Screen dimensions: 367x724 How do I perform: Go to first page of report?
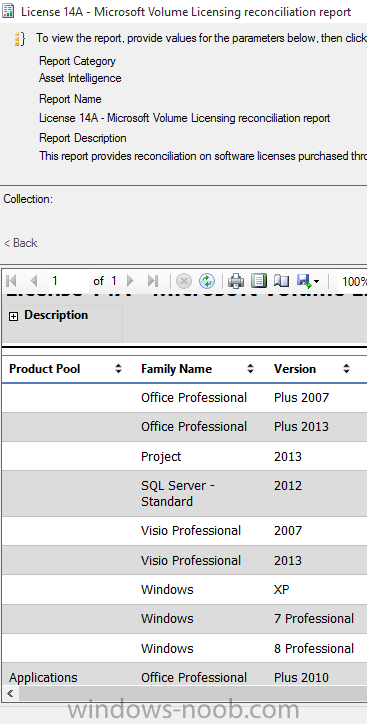[12, 280]
